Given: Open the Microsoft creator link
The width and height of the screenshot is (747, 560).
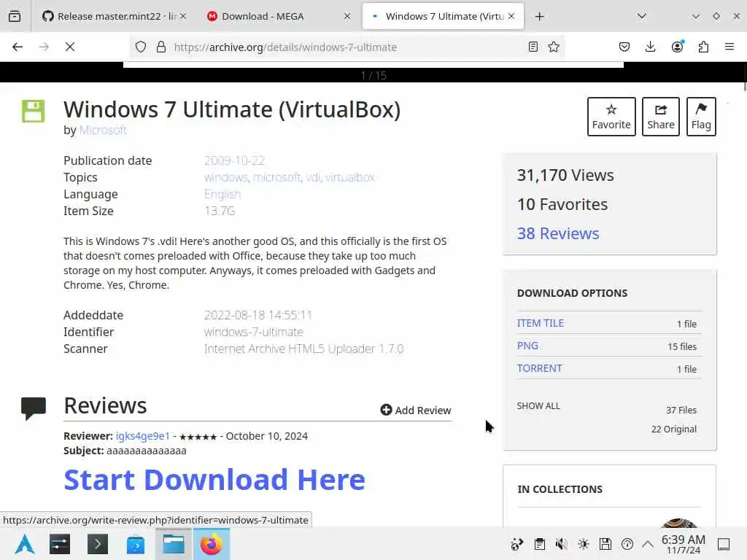Looking at the screenshot, I should tap(103, 130).
